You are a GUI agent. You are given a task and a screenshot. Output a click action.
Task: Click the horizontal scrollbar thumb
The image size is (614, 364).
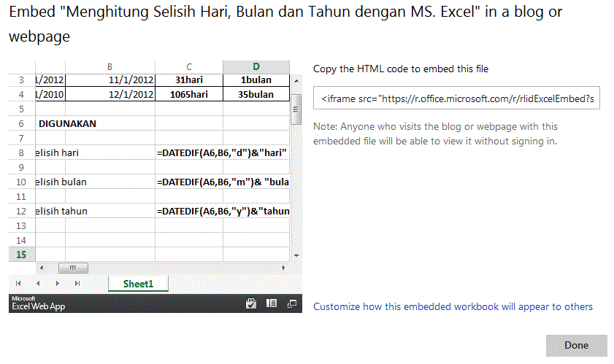(73, 268)
